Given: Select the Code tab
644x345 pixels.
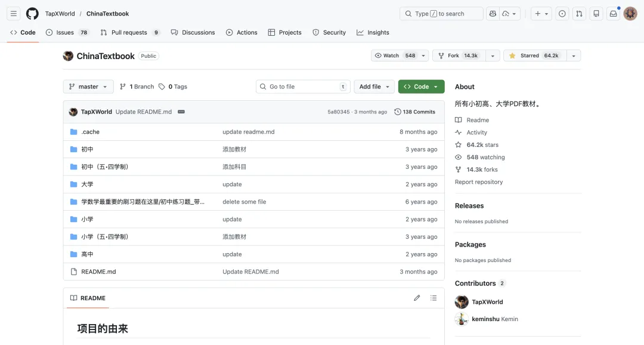Looking at the screenshot, I should pyautogui.click(x=23, y=32).
